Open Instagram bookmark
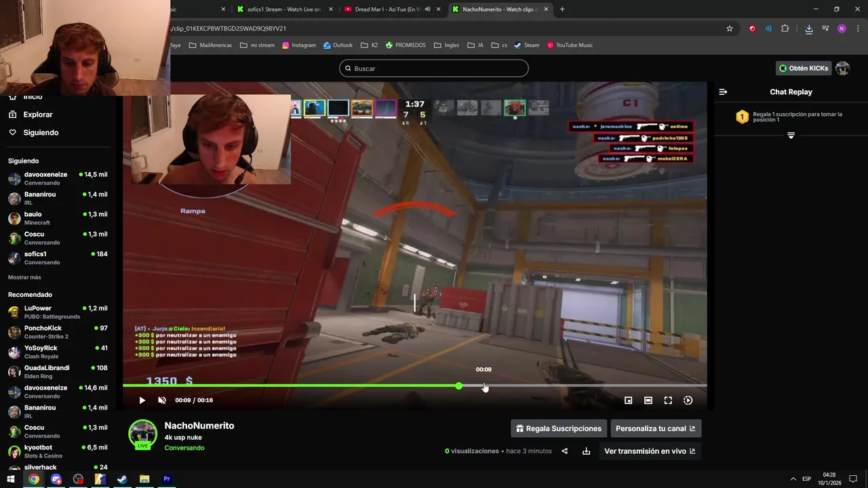Viewport: 868px width, 488px height. click(298, 45)
